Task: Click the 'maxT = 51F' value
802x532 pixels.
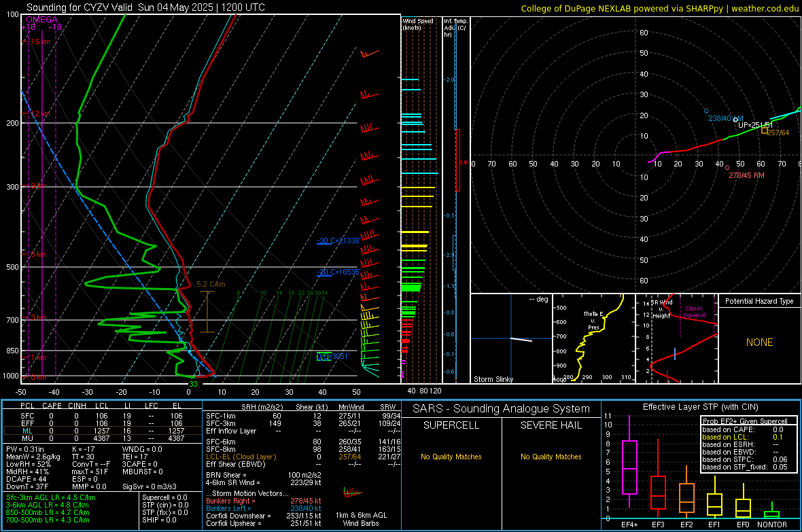Action: click(90, 472)
